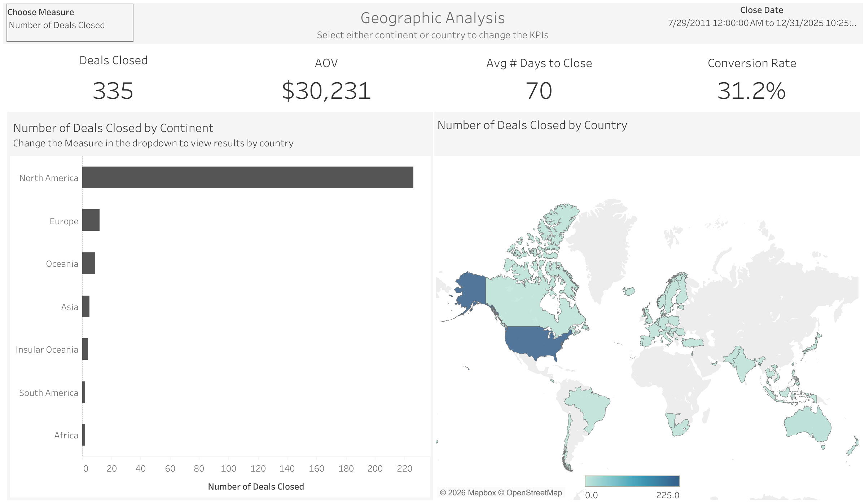Image resolution: width=865 pixels, height=504 pixels.
Task: Click the Number of Deals Closed by Continent title
Action: pos(113,128)
